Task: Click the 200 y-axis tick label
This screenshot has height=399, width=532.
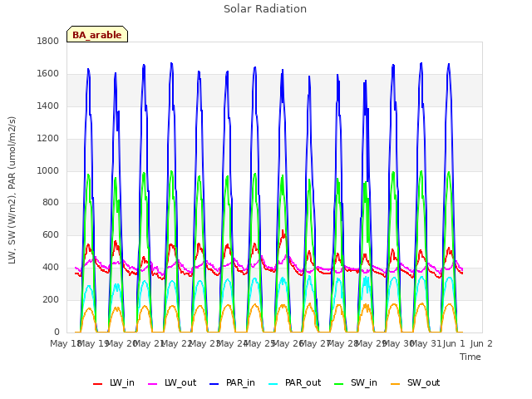Action: click(51, 299)
